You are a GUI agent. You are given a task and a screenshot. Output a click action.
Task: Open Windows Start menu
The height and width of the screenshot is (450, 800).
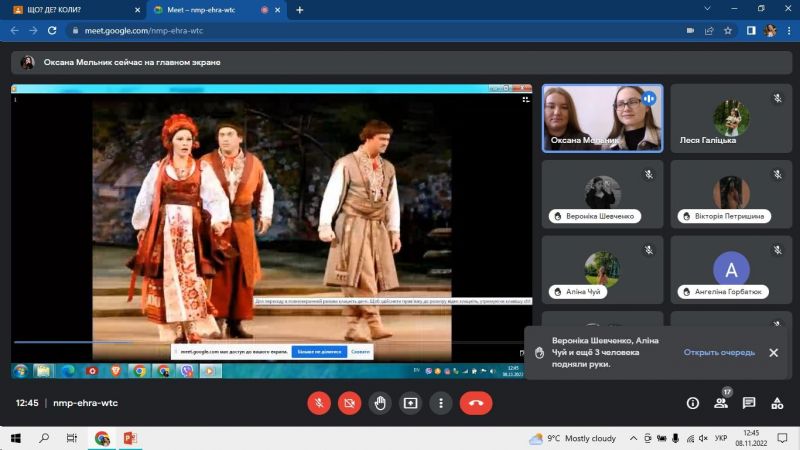pyautogui.click(x=16, y=438)
